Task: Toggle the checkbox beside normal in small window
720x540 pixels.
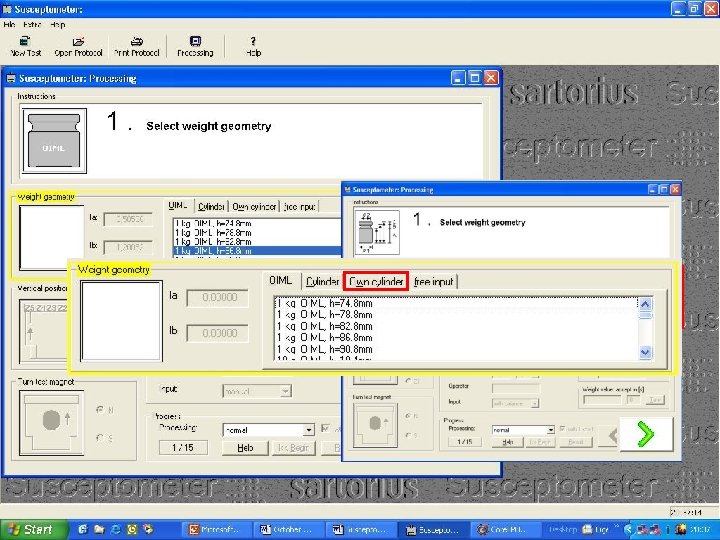Action: coord(562,429)
